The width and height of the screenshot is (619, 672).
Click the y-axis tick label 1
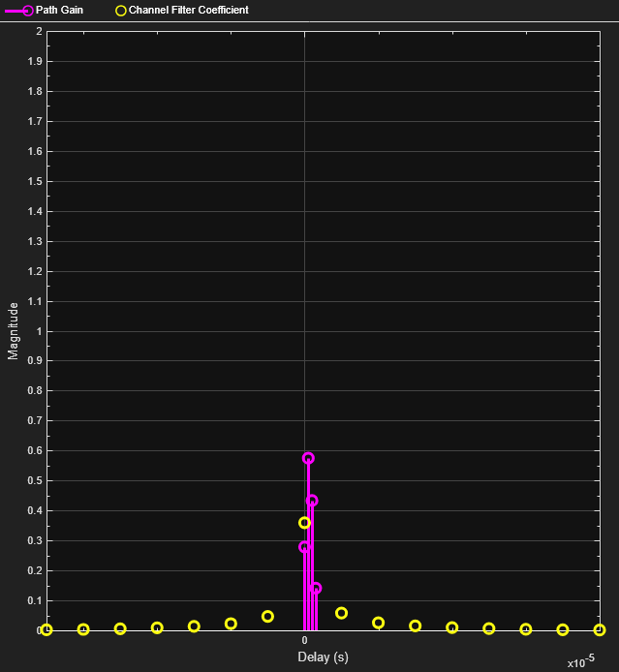coord(39,331)
